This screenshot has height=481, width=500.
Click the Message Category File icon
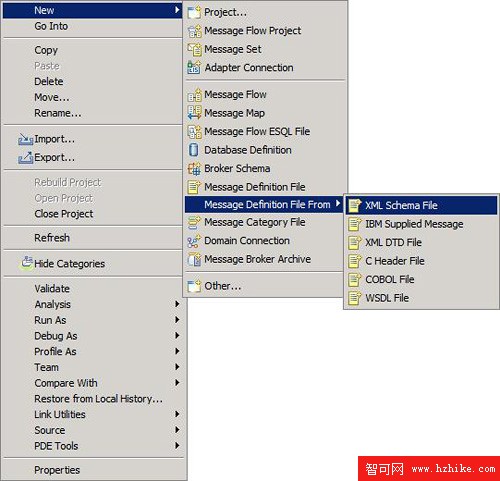click(x=194, y=222)
